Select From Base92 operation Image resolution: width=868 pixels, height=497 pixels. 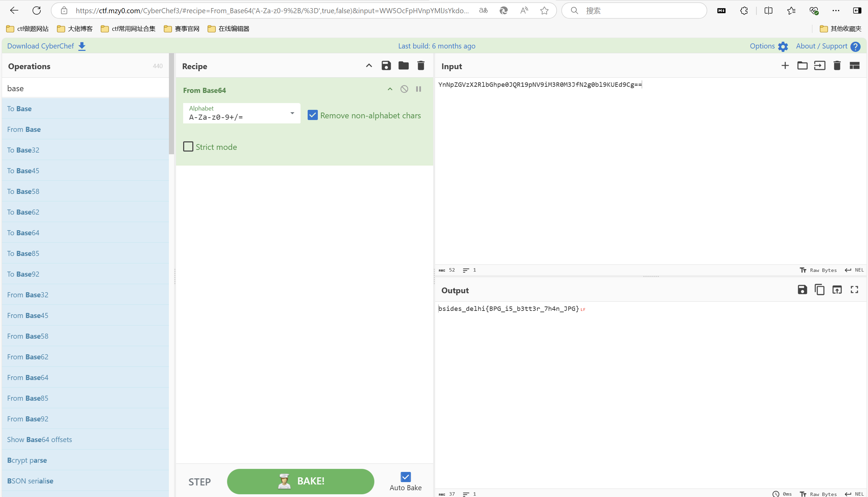(x=85, y=419)
